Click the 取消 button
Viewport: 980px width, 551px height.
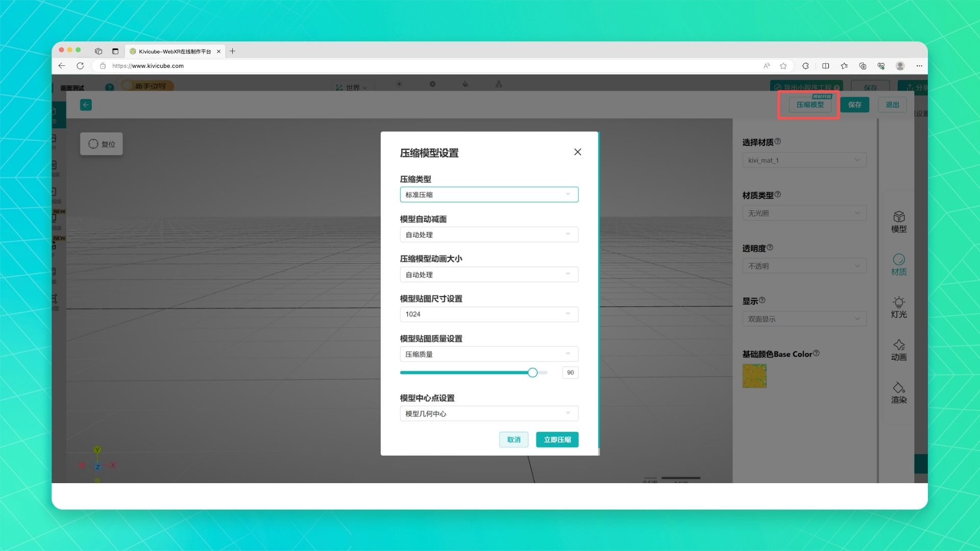coord(513,440)
